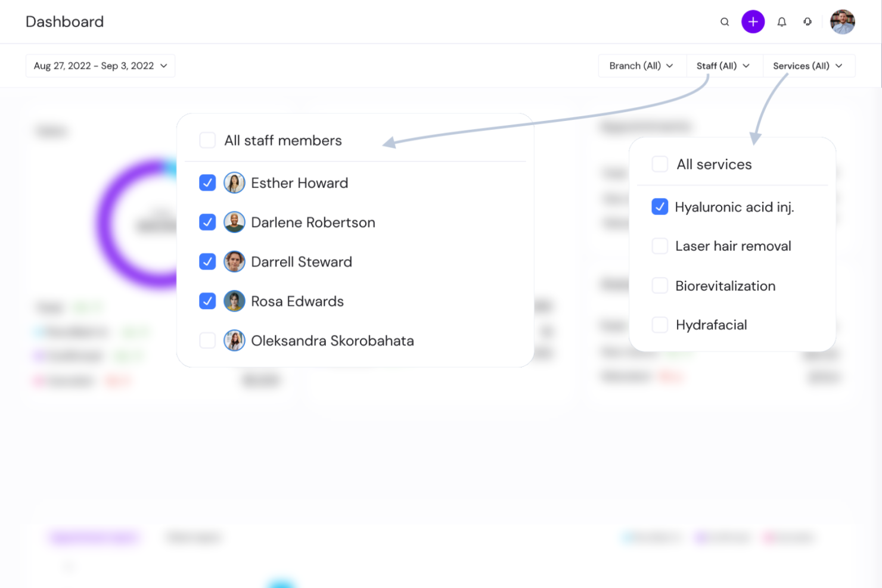
Task: Click Oleksandra Skorobahata's avatar
Action: pyautogui.click(x=234, y=341)
